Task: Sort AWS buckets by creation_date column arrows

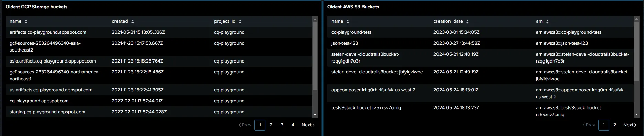Action: 467,22
